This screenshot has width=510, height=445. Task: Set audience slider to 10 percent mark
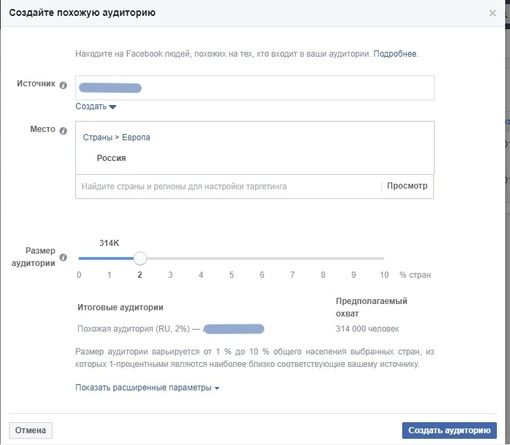[x=384, y=258]
